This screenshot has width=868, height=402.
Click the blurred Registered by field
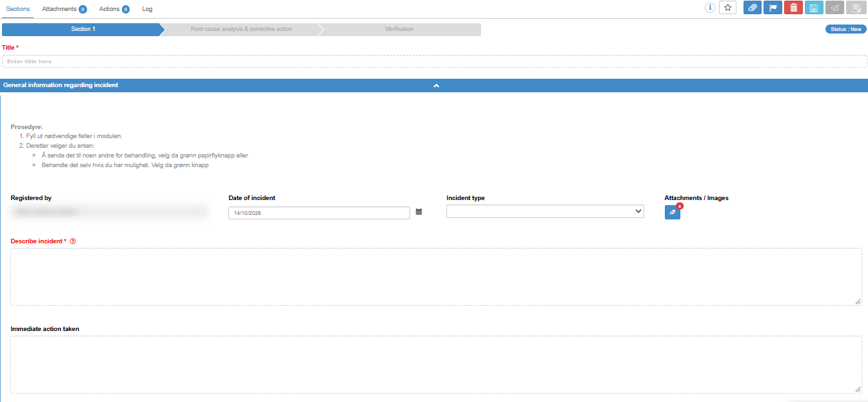tap(109, 211)
